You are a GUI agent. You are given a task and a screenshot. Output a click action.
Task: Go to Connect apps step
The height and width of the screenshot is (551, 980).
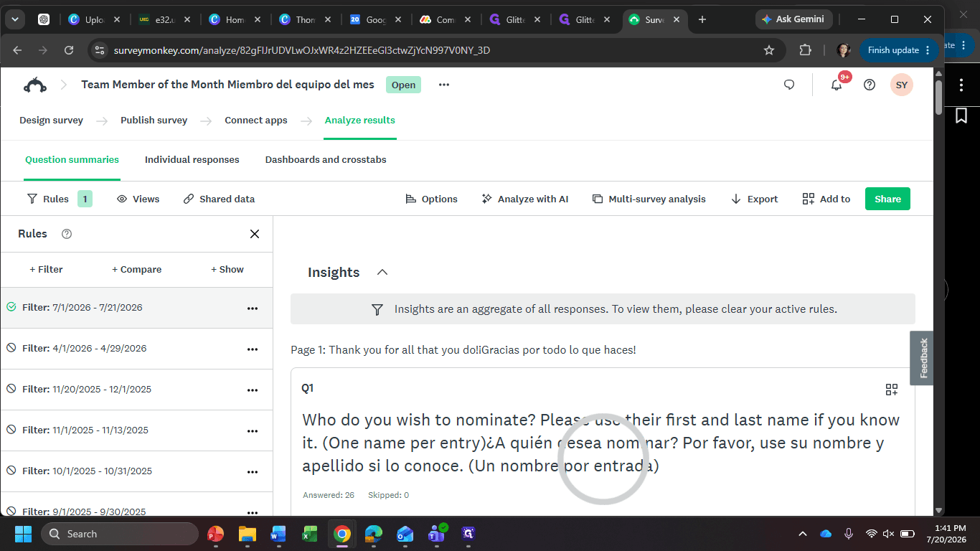pos(256,121)
